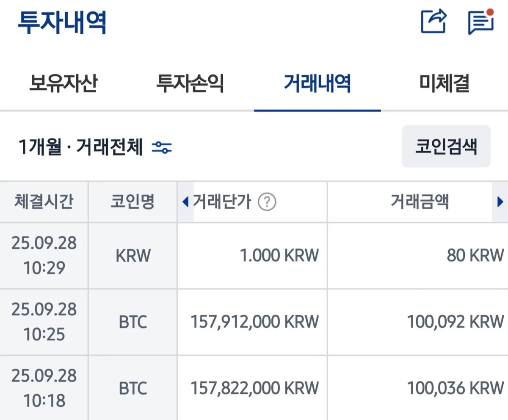The image size is (508, 420).
Task: Click the 체결시간 column header
Action: click(x=44, y=202)
